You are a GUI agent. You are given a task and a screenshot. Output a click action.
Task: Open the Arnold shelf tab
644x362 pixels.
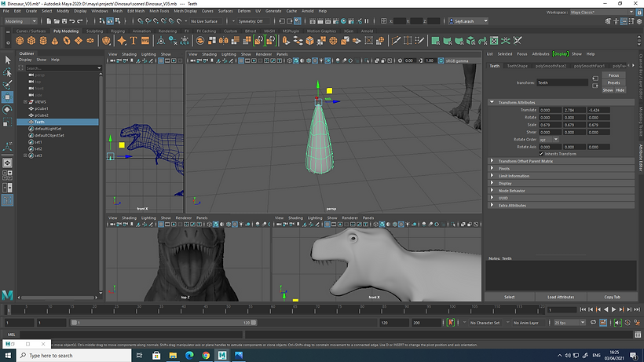tap(367, 31)
